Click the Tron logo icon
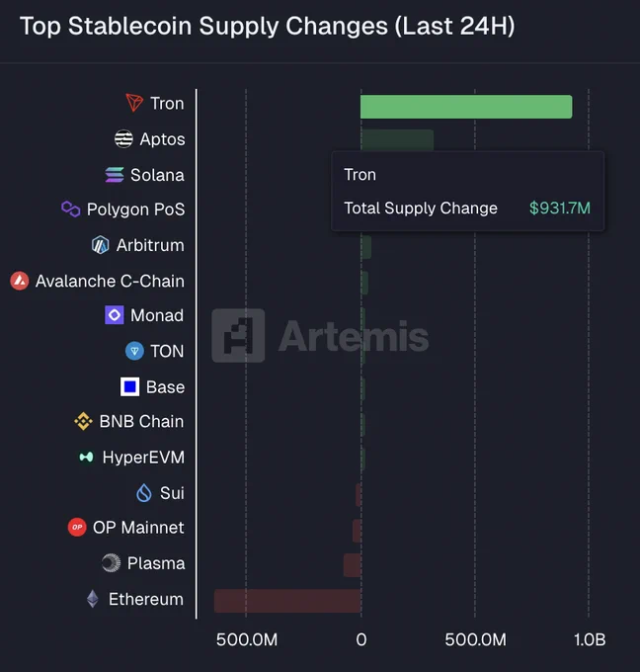The height and width of the screenshot is (672, 640). click(x=134, y=103)
